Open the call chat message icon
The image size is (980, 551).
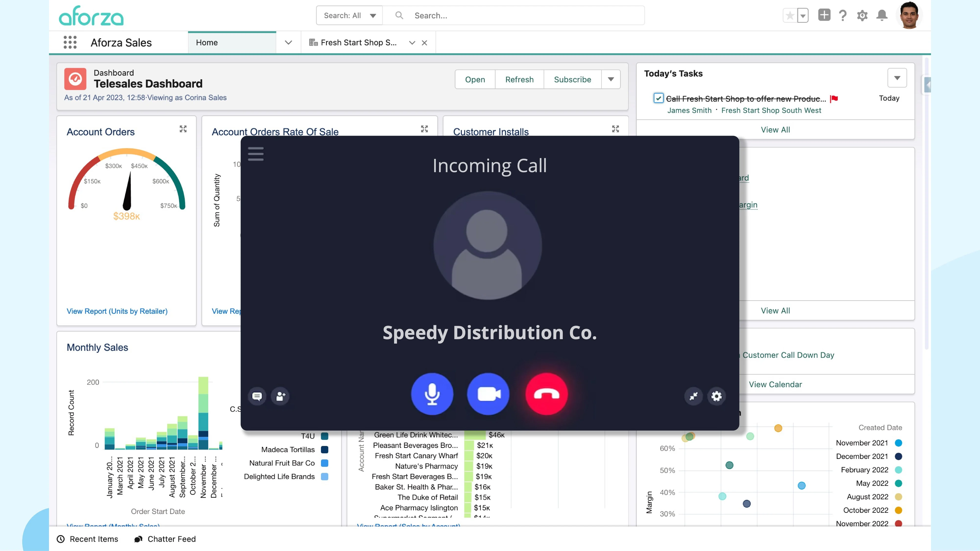click(x=257, y=396)
